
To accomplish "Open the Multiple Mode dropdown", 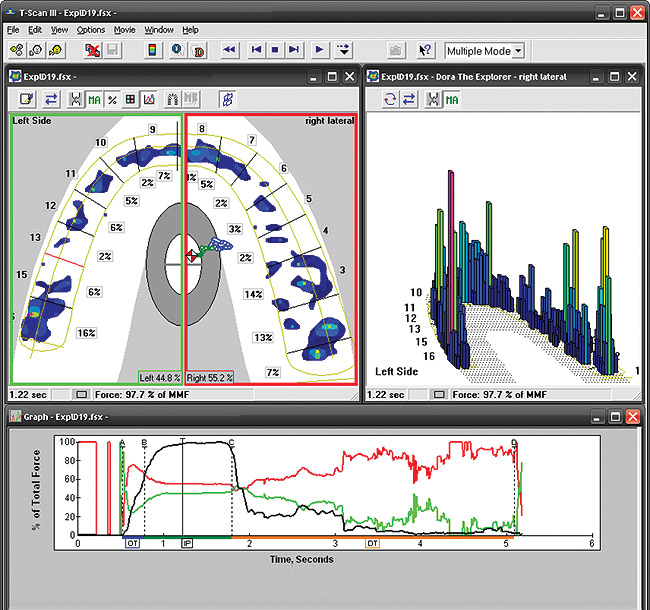I will pos(517,50).
